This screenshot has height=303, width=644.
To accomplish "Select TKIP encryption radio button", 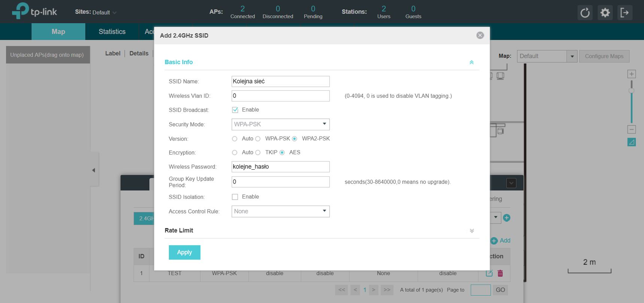I will [258, 152].
